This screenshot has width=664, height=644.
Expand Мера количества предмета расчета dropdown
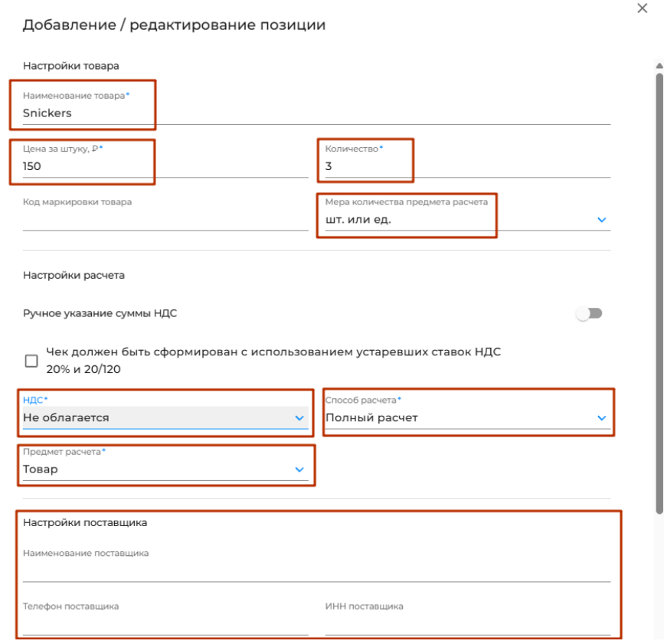(x=601, y=220)
